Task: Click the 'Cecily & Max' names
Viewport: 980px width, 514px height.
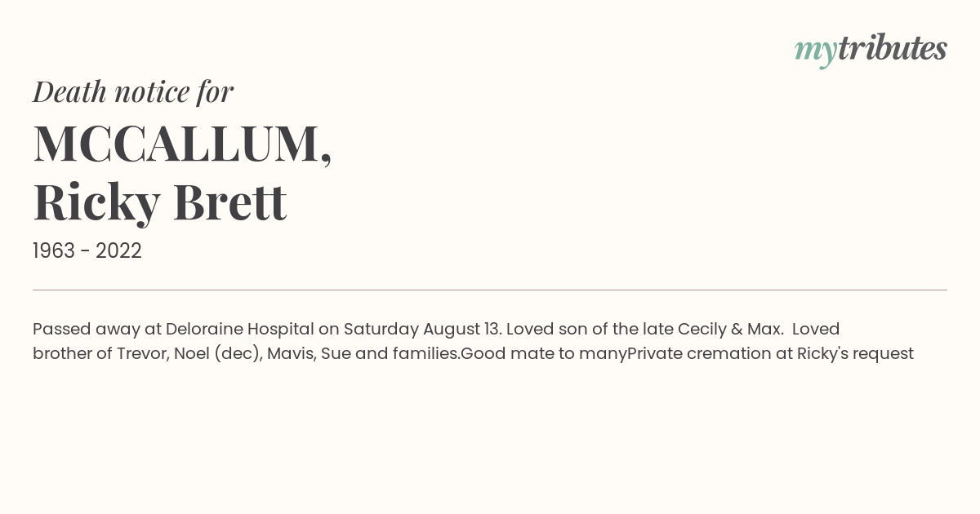Action: click(x=728, y=330)
